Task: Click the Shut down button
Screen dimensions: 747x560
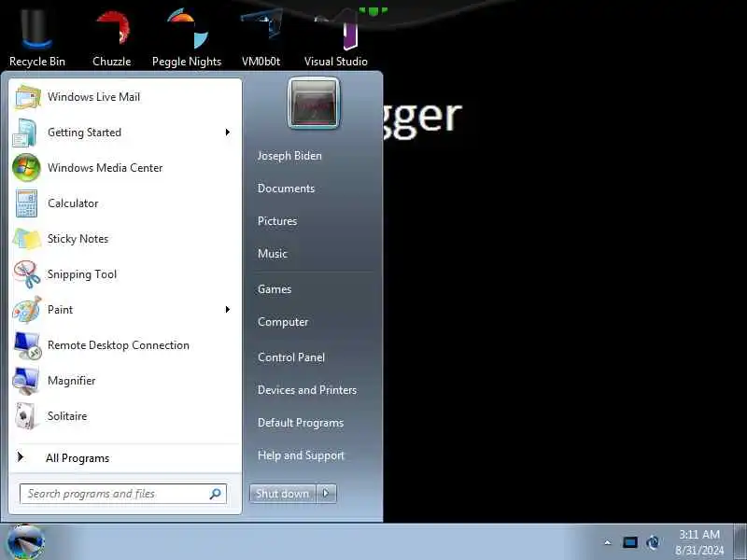Action: coord(283,494)
